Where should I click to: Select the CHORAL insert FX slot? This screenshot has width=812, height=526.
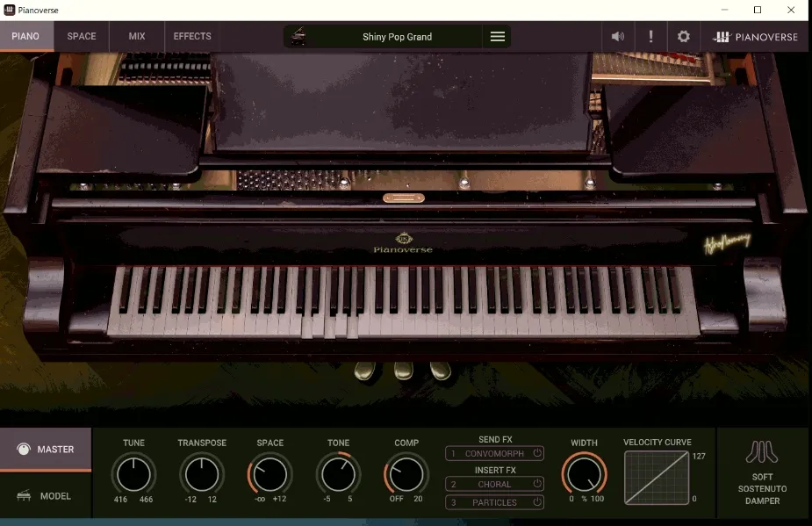494,484
